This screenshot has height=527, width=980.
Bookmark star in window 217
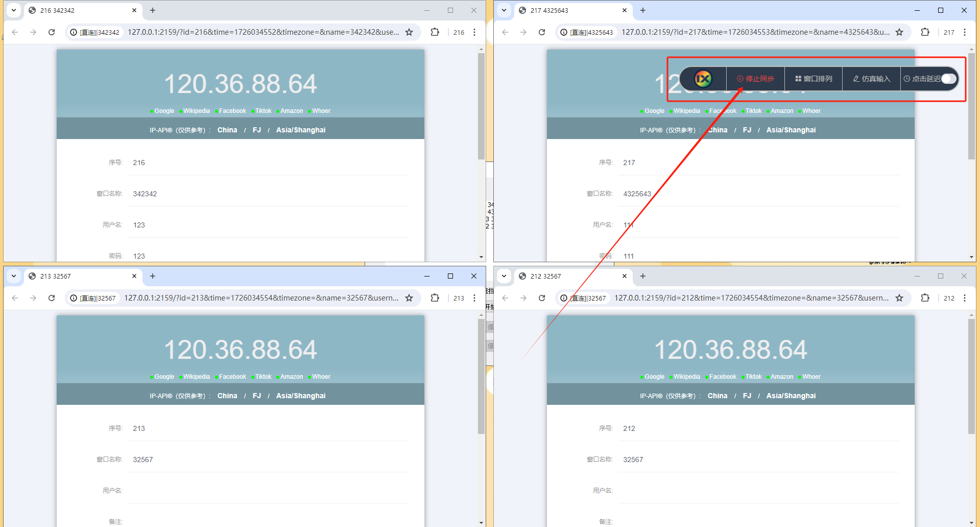point(899,32)
